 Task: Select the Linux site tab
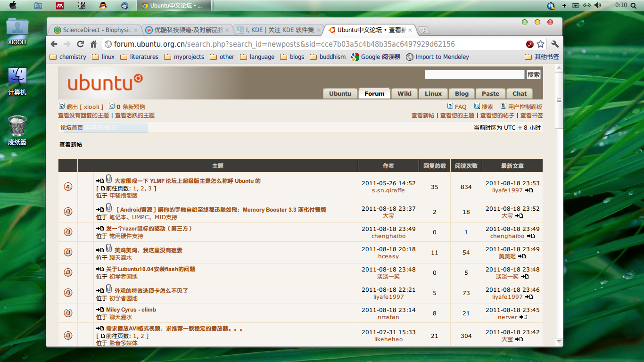point(433,93)
